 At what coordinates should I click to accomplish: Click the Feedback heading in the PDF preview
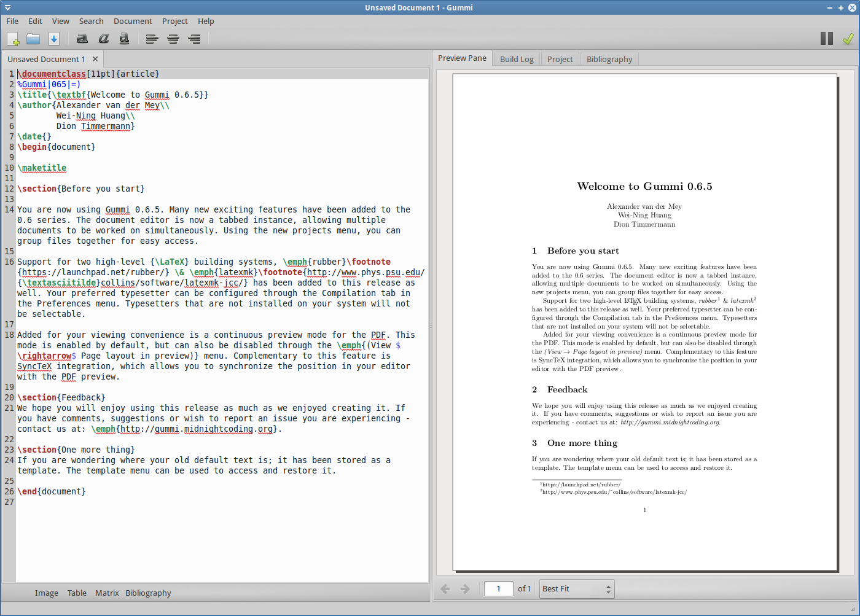tap(567, 389)
